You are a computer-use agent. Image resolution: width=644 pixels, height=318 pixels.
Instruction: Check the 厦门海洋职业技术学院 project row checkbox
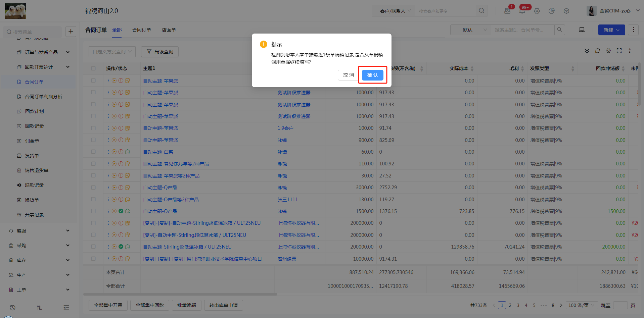pos(93,259)
